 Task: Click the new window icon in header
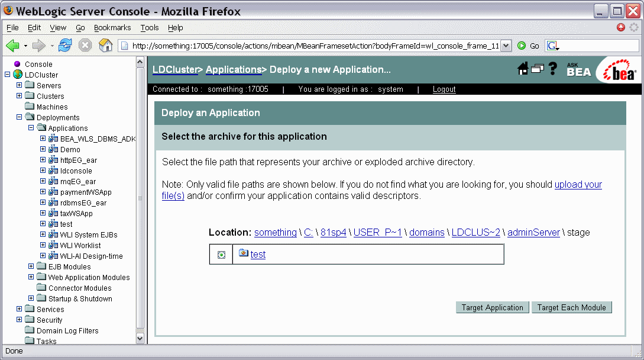pos(537,69)
